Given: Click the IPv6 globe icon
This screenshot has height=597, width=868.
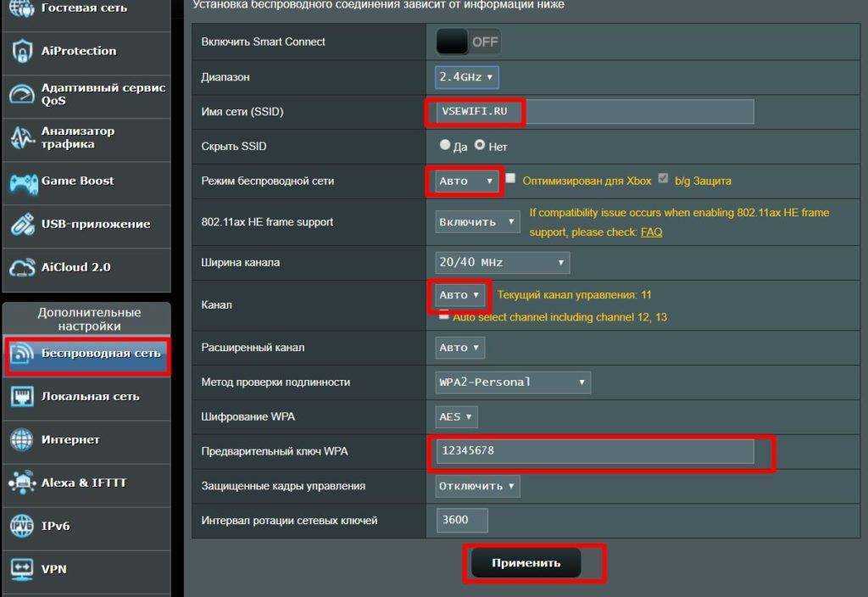Looking at the screenshot, I should pyautogui.click(x=21, y=526).
